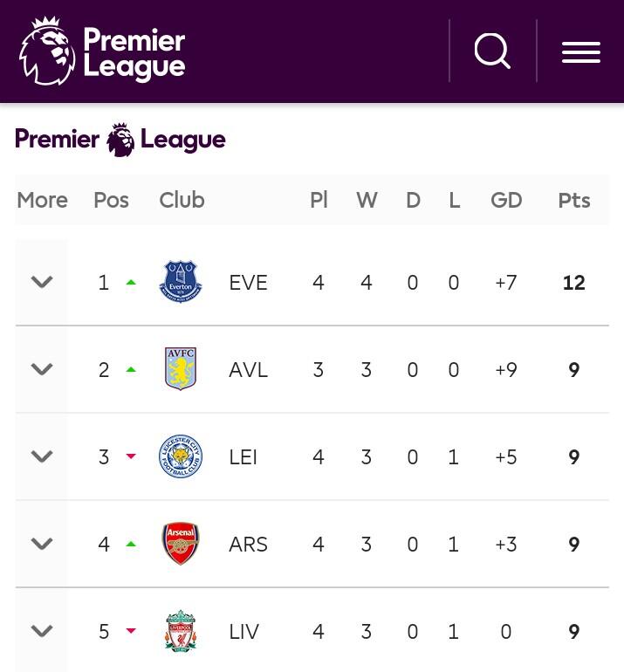Viewport: 624px width, 672px height.
Task: Open the AVL club link
Action: point(248,370)
